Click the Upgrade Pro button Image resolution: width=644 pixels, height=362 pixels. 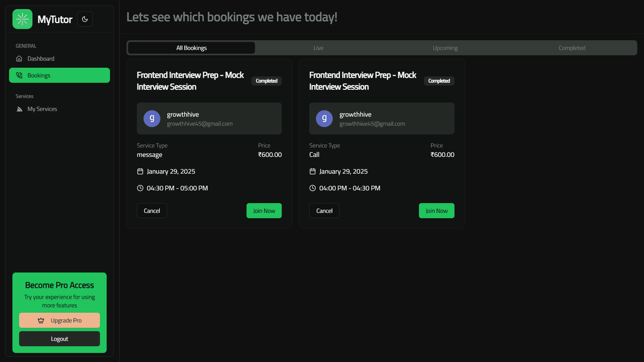click(x=59, y=320)
